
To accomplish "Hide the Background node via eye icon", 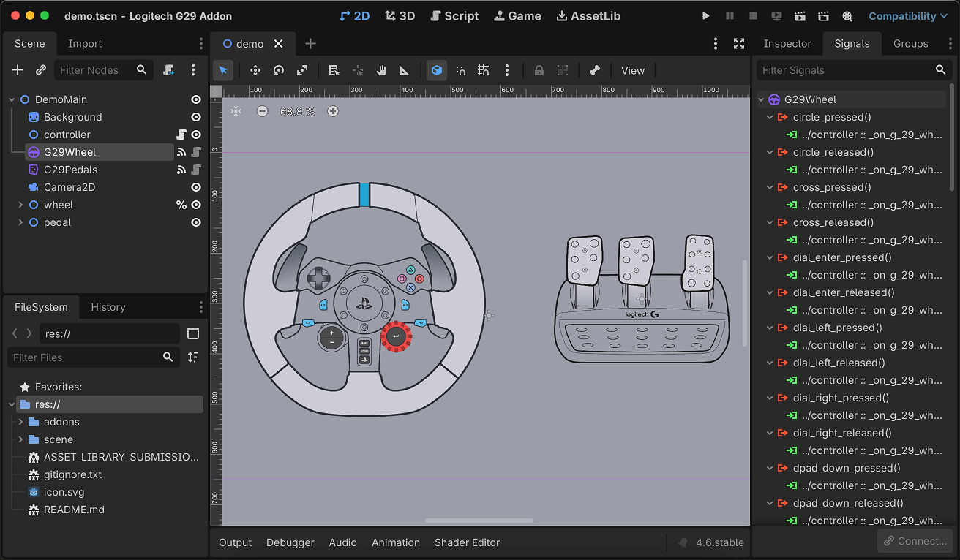I will click(x=196, y=117).
